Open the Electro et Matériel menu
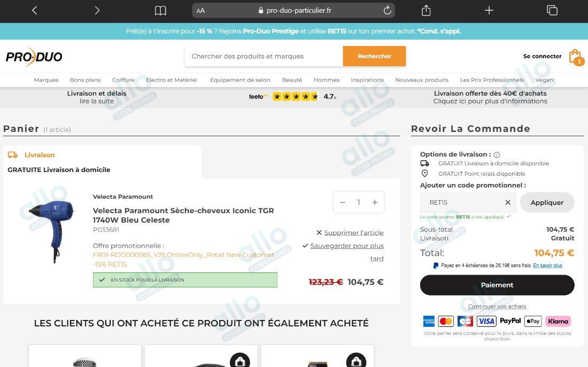 click(172, 80)
